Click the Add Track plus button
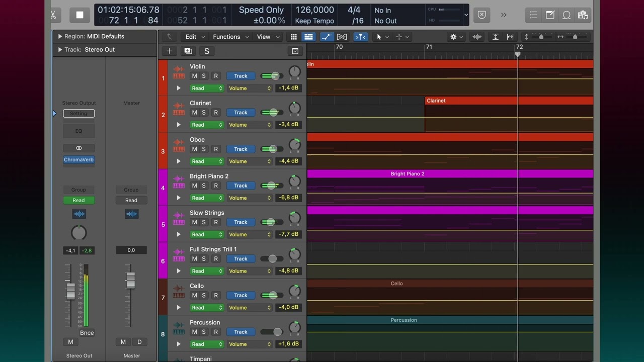The image size is (644, 362). point(170,51)
